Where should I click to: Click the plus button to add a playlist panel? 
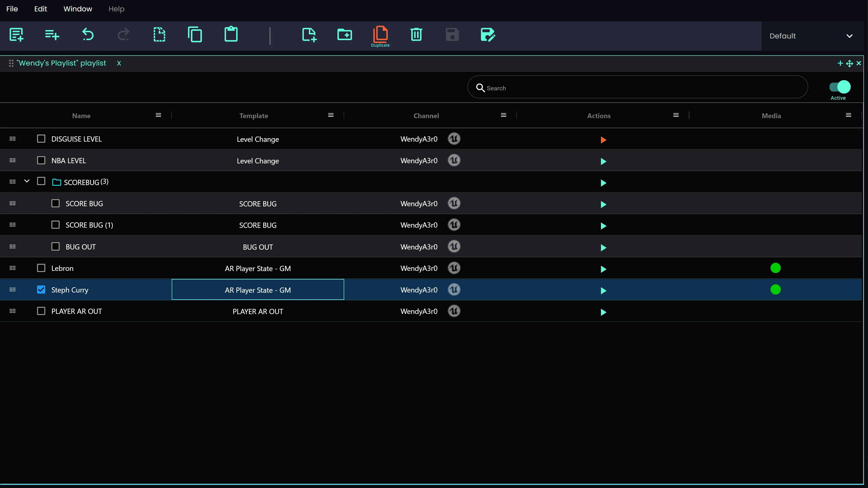[x=840, y=63]
